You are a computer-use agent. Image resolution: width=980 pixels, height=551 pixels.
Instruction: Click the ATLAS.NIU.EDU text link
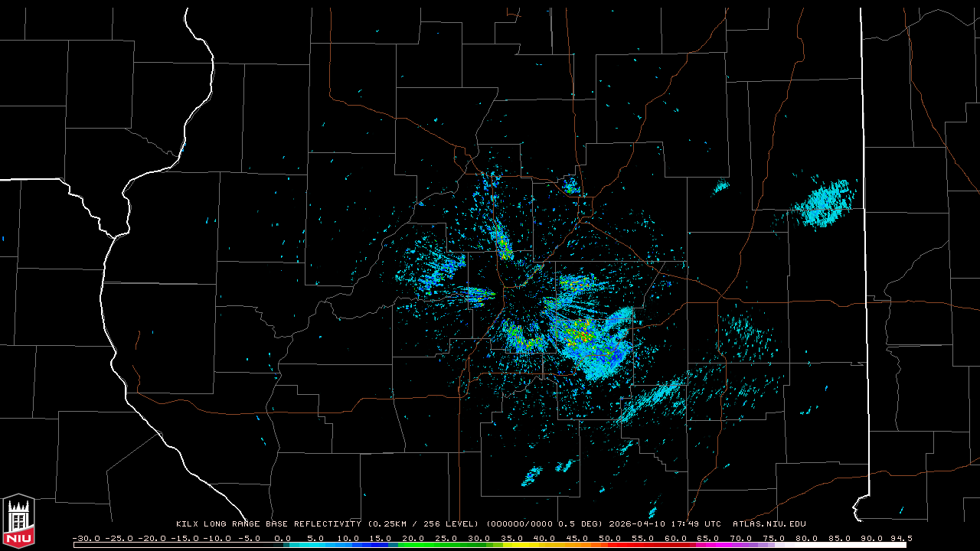coord(769,524)
